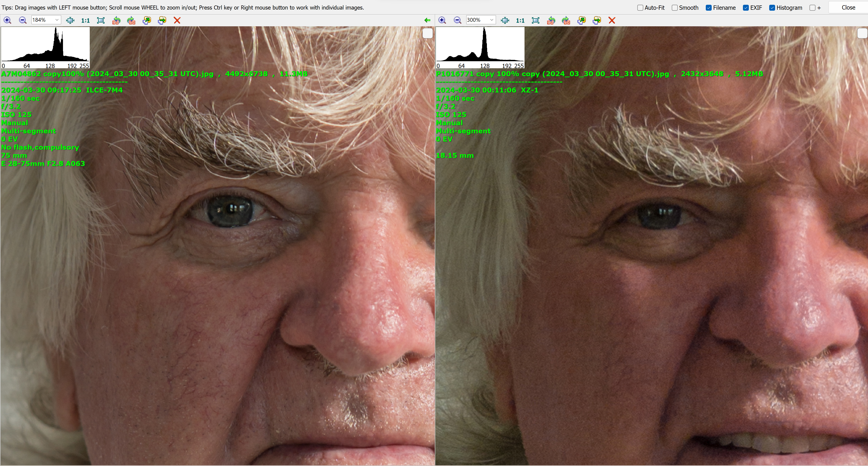Enable the Smooth checkbox
This screenshot has width=868, height=466.
click(x=675, y=8)
